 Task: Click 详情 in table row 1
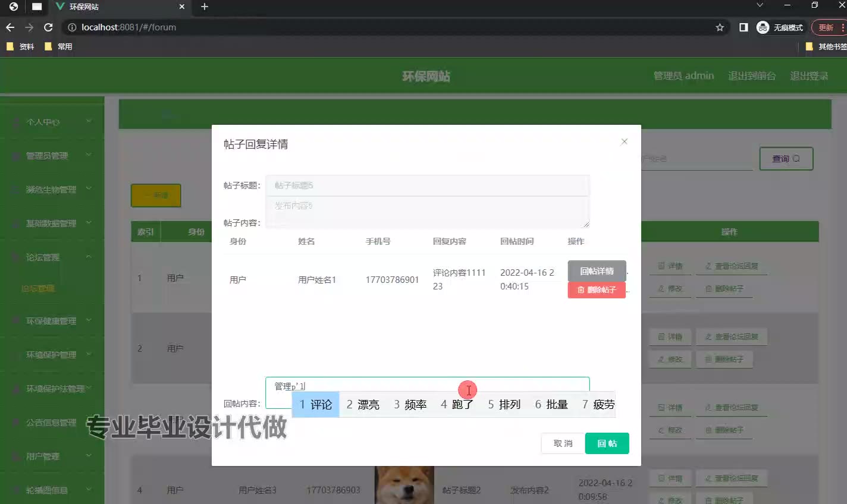point(670,266)
